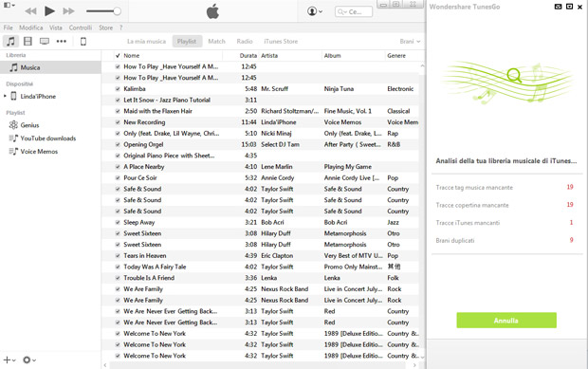The height and width of the screenshot is (369, 588).
Task: Click the Play button in iTunes
Action: pyautogui.click(x=49, y=11)
